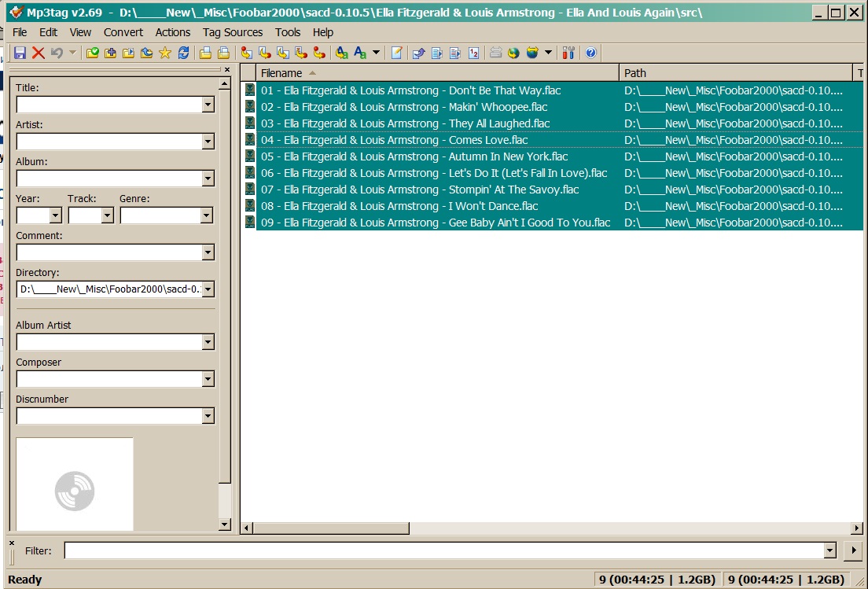Click the blue Refresh arrows icon
Screen dimensions: 868x589
click(183, 53)
